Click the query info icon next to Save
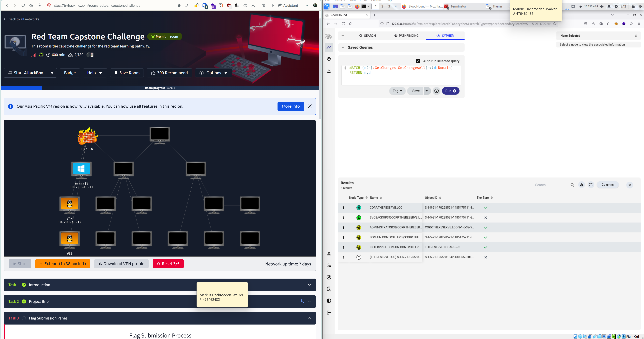Image resolution: width=644 pixels, height=339 pixels. pyautogui.click(x=436, y=91)
